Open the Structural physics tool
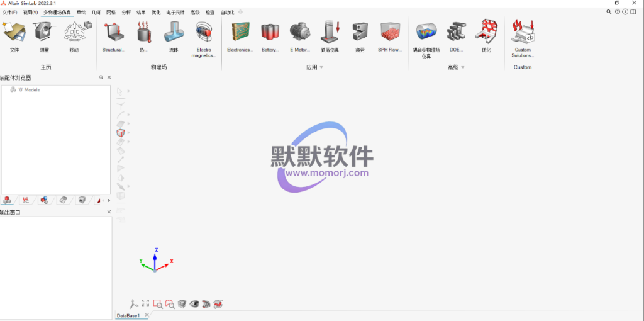This screenshot has height=321, width=644. (x=114, y=35)
